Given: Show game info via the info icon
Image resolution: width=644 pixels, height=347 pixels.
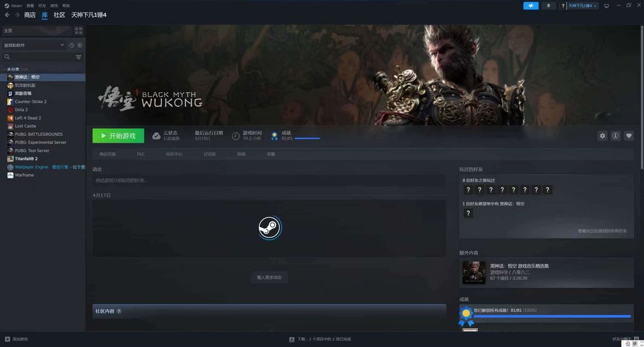Looking at the screenshot, I should point(615,136).
